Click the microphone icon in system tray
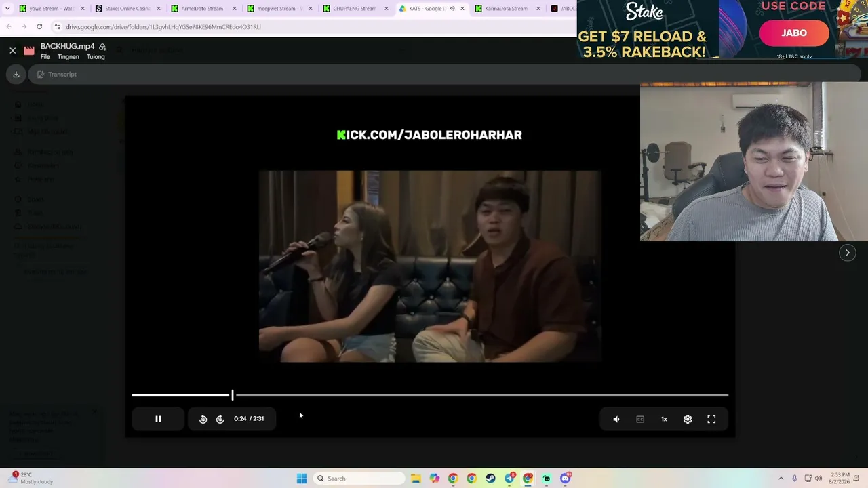The image size is (868, 488). click(795, 479)
